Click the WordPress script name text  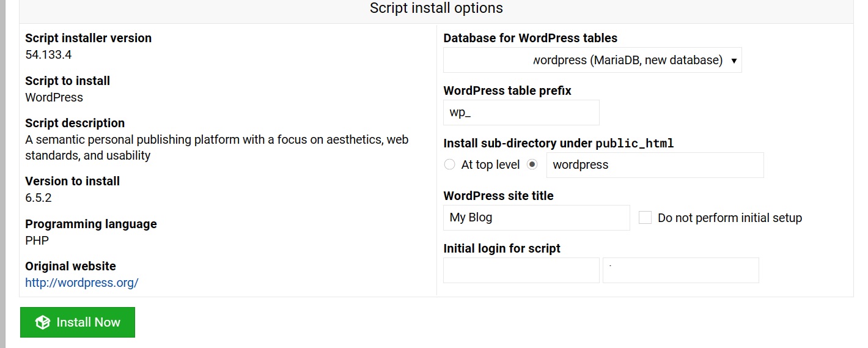tap(54, 97)
